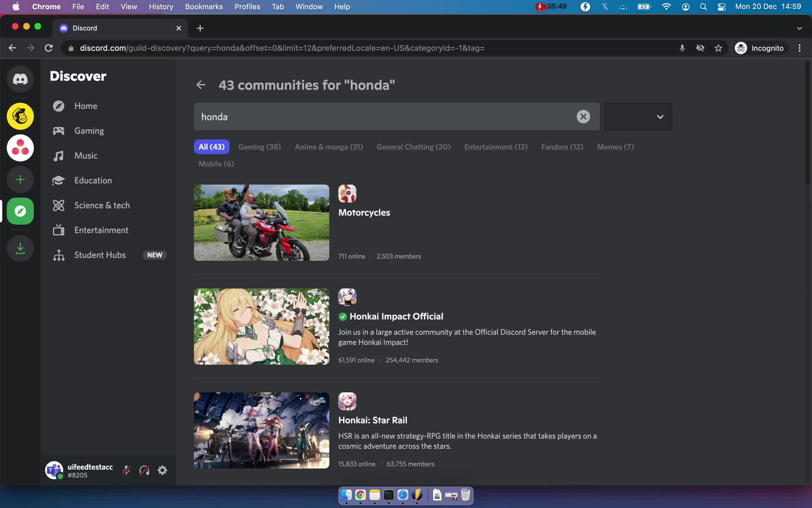
Task: Select the All (43) filter tab
Action: [211, 147]
